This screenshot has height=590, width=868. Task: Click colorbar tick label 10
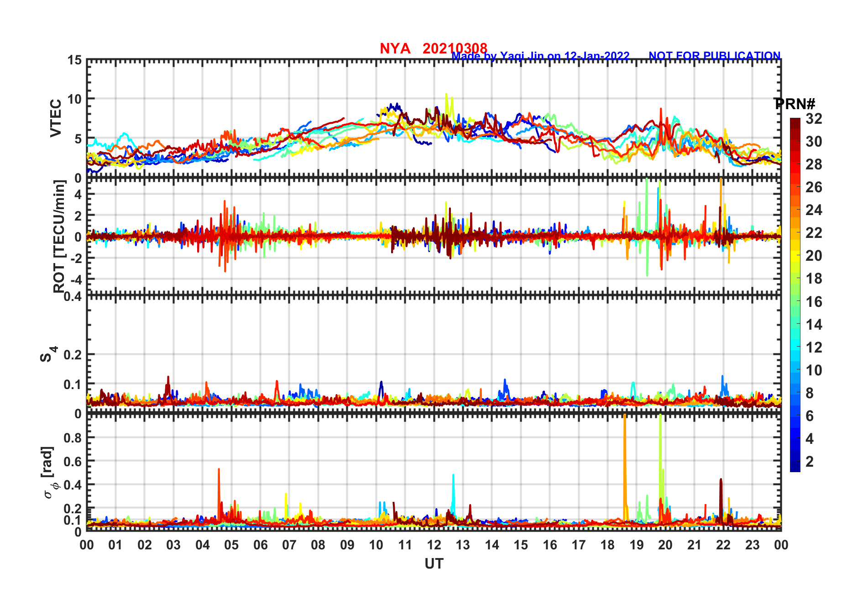pos(814,370)
